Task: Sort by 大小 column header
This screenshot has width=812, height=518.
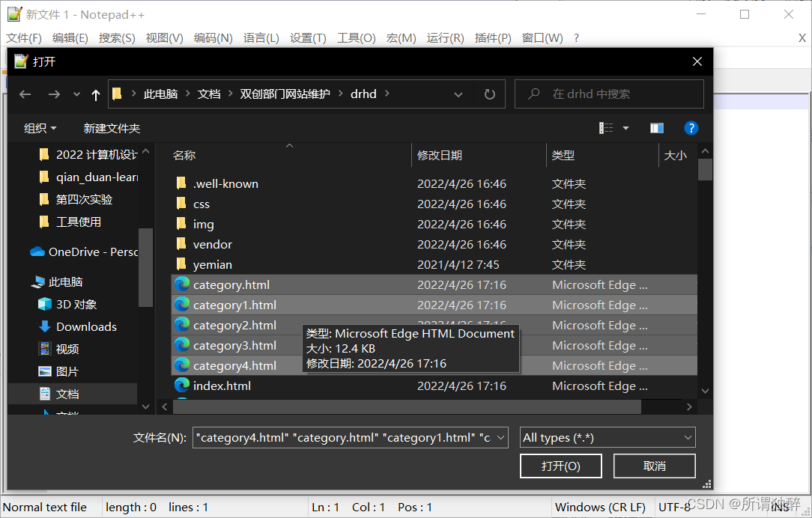Action: (x=675, y=155)
